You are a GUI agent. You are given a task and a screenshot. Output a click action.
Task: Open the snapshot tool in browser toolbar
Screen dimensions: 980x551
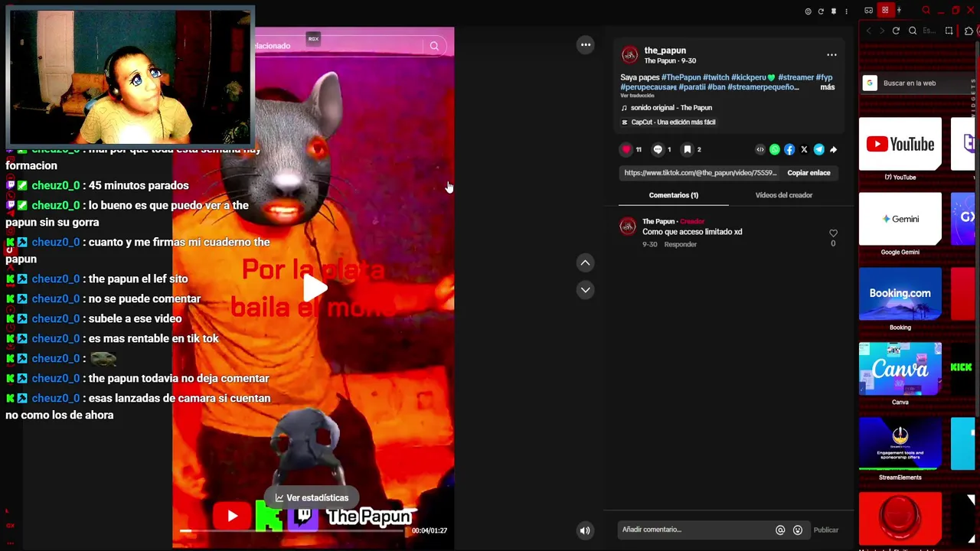tap(949, 31)
